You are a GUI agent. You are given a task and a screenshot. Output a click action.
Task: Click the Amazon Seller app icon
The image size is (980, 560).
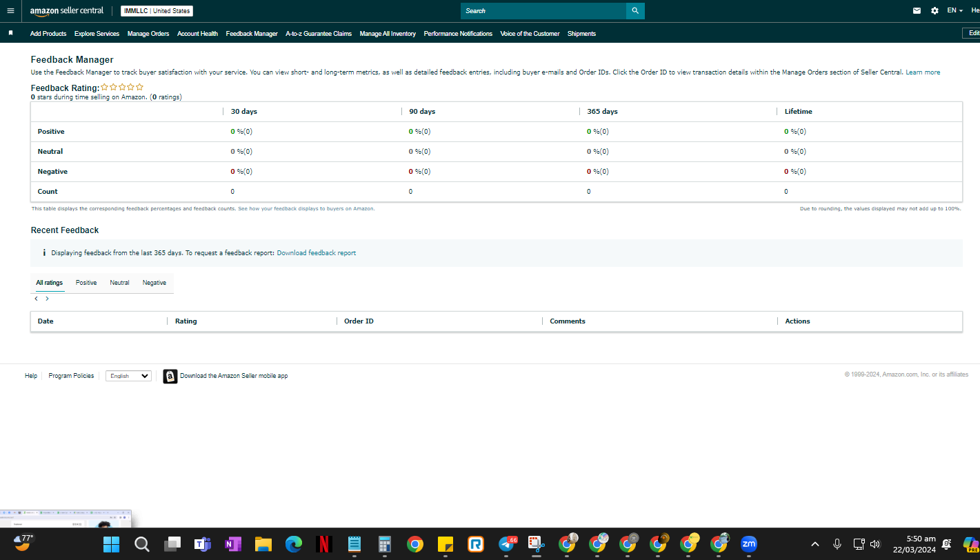pos(170,376)
